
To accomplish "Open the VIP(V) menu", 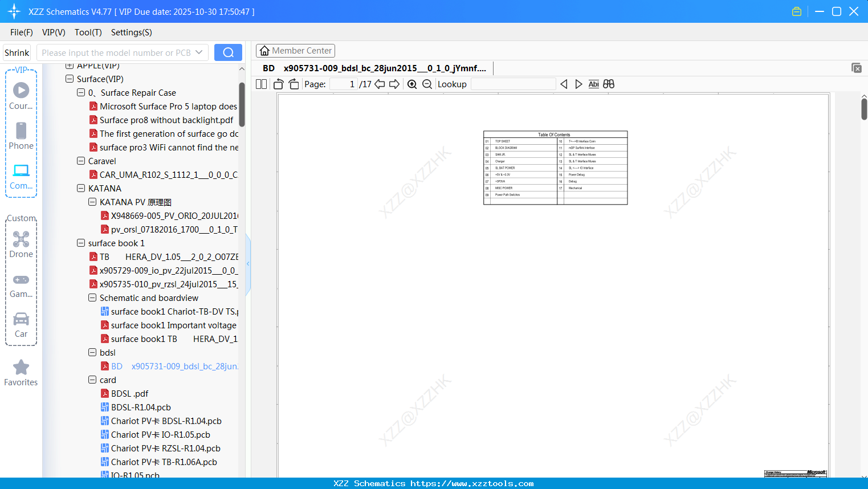I will pyautogui.click(x=54, y=32).
